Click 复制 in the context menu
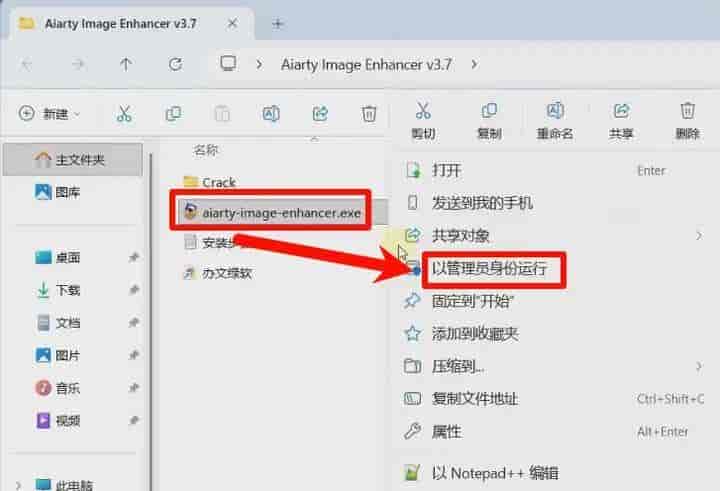 click(x=489, y=121)
